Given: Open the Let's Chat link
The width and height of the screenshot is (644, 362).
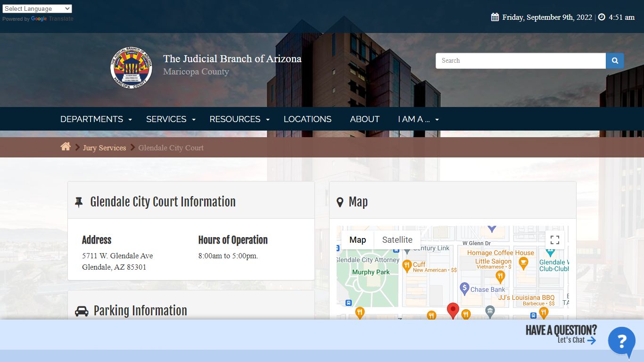Looking at the screenshot, I should (577, 340).
